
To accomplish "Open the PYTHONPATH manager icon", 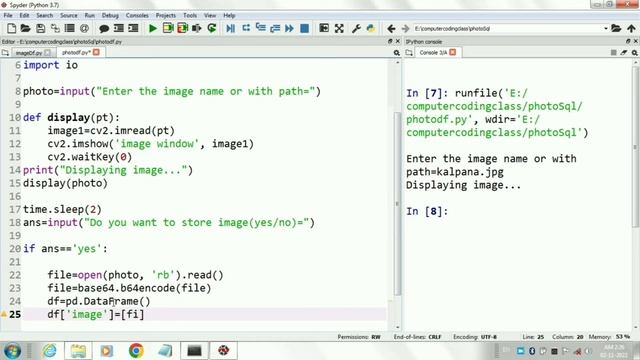I will pos(371,28).
